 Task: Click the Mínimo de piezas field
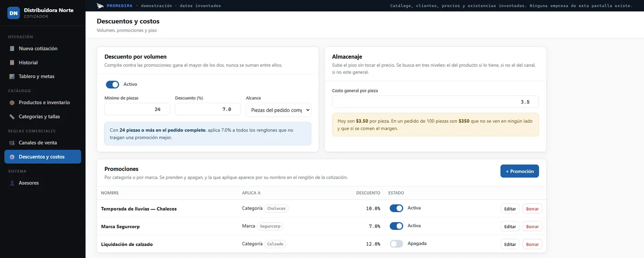[137, 109]
